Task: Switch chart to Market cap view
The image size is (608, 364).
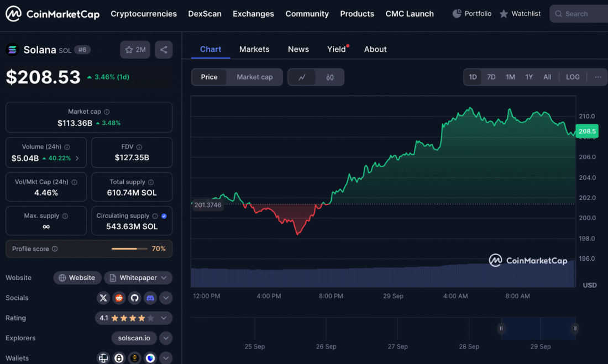Action: (255, 77)
